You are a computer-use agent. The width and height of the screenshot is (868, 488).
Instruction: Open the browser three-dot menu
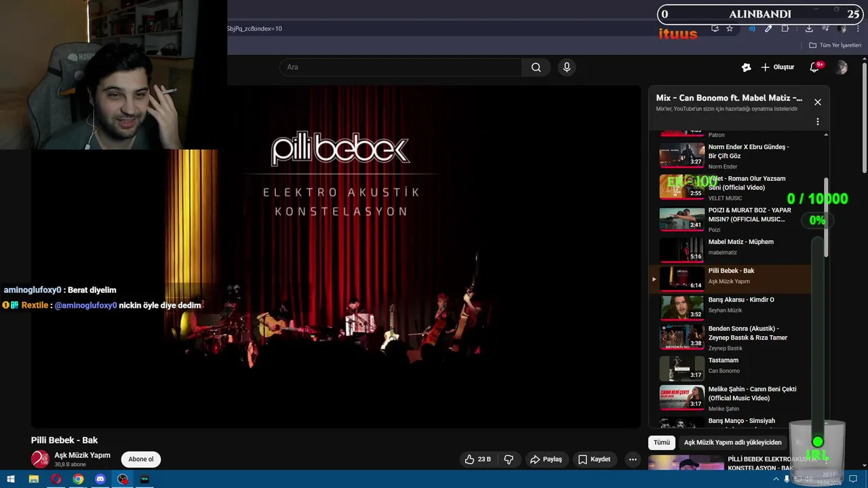click(x=856, y=28)
